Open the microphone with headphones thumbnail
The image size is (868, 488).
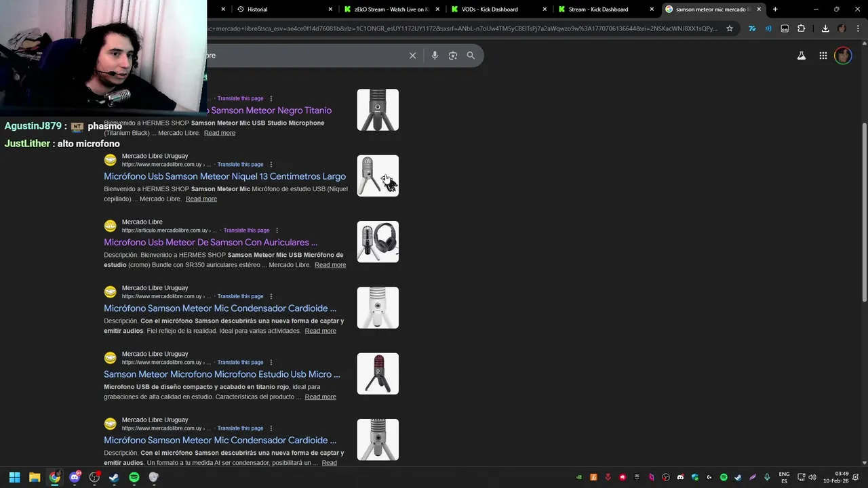[378, 241]
